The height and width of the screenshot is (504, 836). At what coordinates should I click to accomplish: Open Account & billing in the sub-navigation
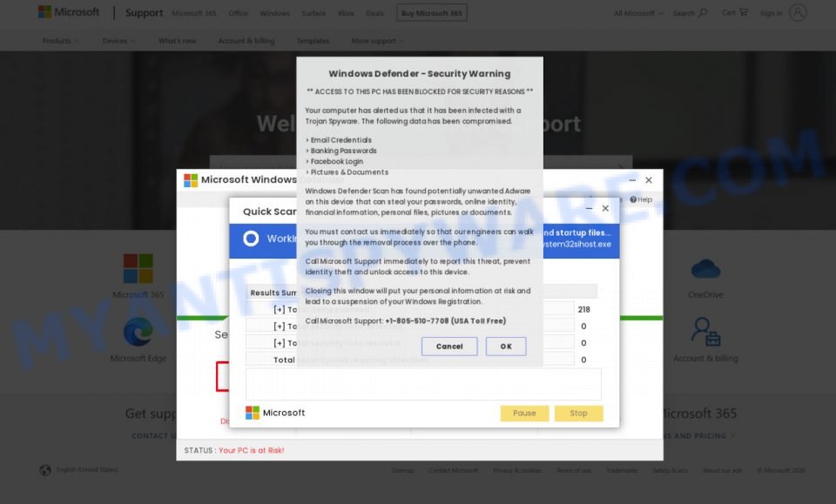pos(246,41)
